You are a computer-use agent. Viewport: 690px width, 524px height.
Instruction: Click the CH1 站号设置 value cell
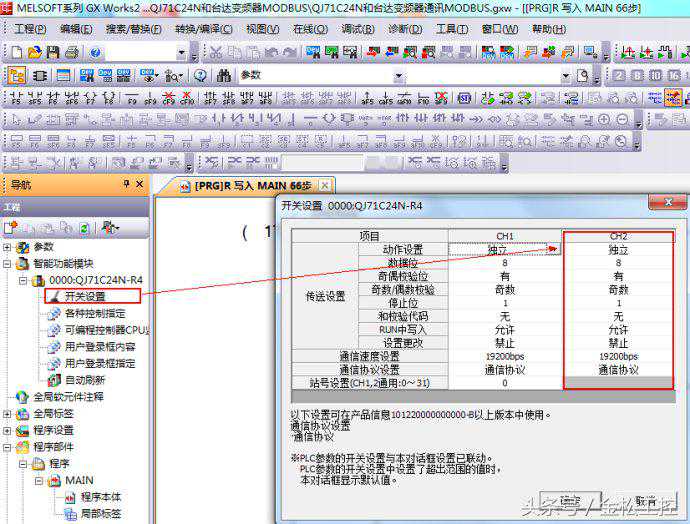pos(505,383)
